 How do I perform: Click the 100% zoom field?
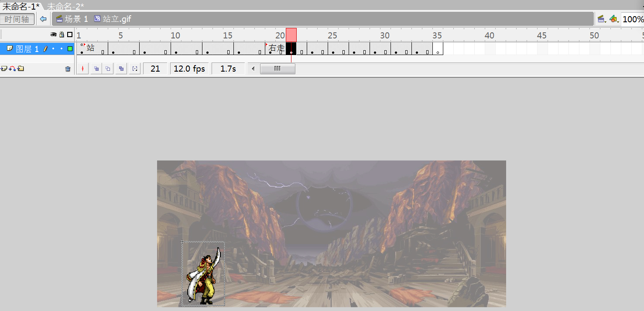click(633, 19)
